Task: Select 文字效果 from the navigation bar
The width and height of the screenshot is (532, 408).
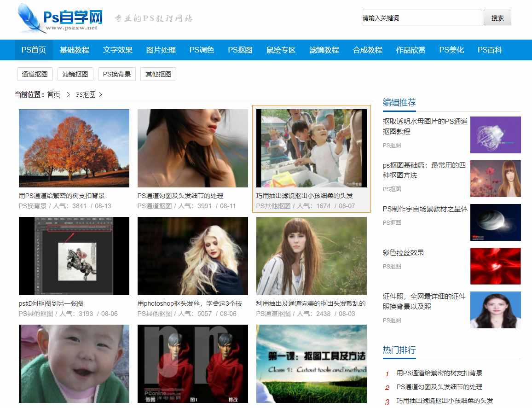Action: 118,50
